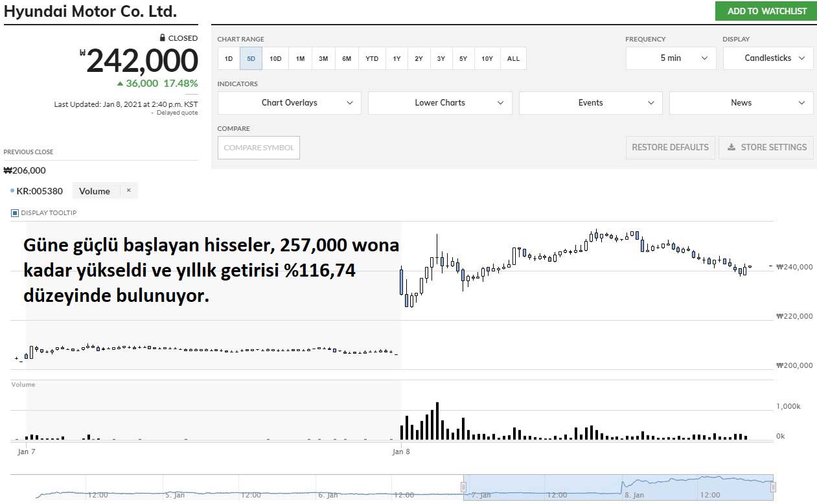The height and width of the screenshot is (504, 817).
Task: Click the KR:005380 symbol label
Action: point(40,191)
